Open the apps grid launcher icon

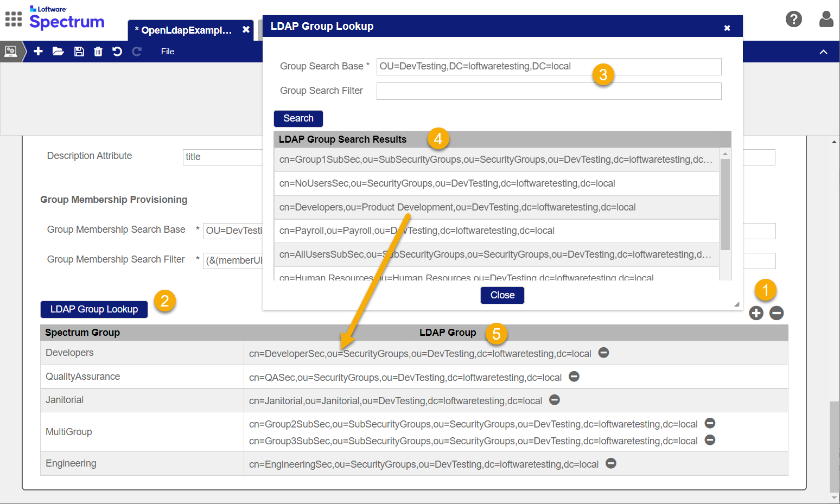(x=14, y=19)
